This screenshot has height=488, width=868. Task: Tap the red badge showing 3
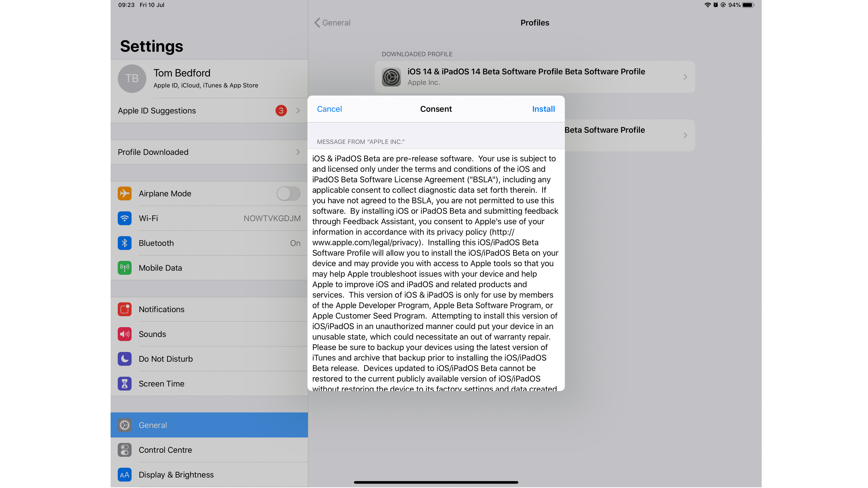(281, 111)
